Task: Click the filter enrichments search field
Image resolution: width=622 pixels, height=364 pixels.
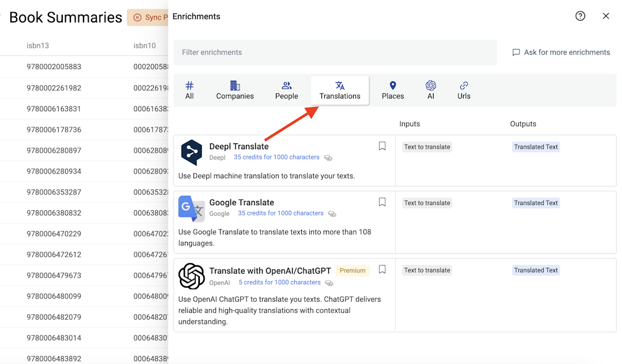Action: pos(336,52)
